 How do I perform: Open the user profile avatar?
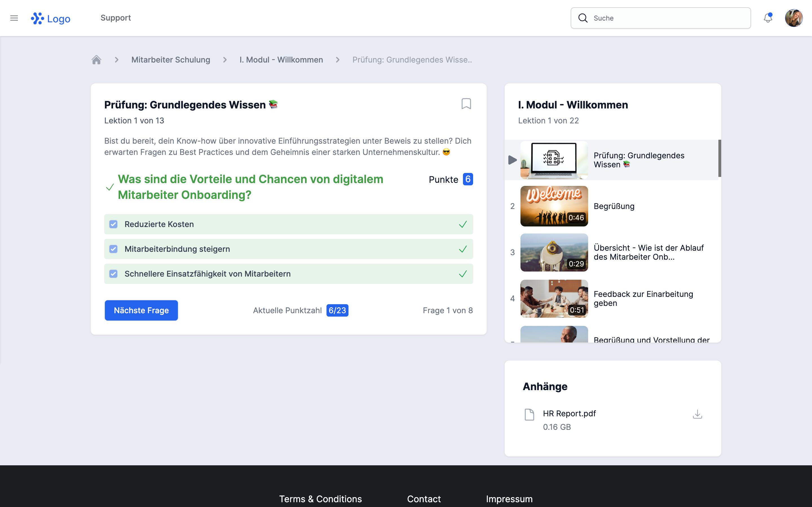pos(794,18)
